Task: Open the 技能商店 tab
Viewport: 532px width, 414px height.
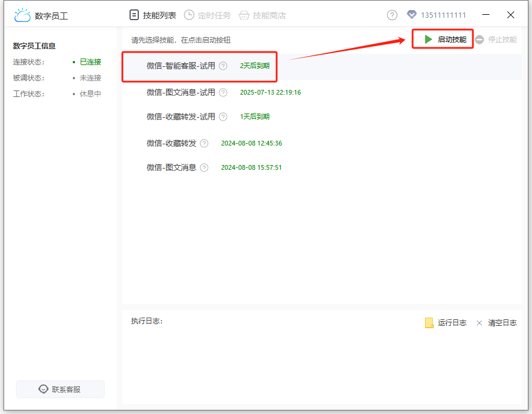Action: [x=262, y=15]
